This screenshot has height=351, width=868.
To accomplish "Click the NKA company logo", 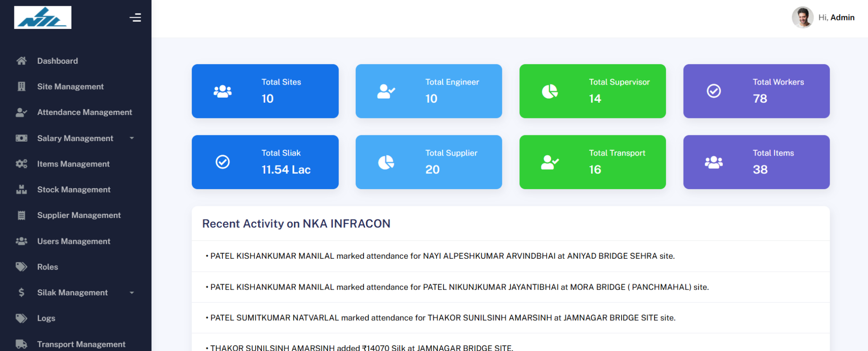I will 42,18.
